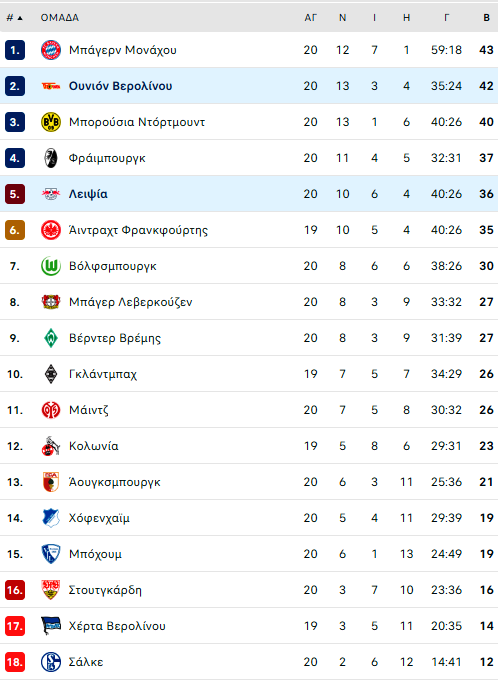Sort by ΟΜΑΔΑ column header
498x685 pixels.
[60, 18]
